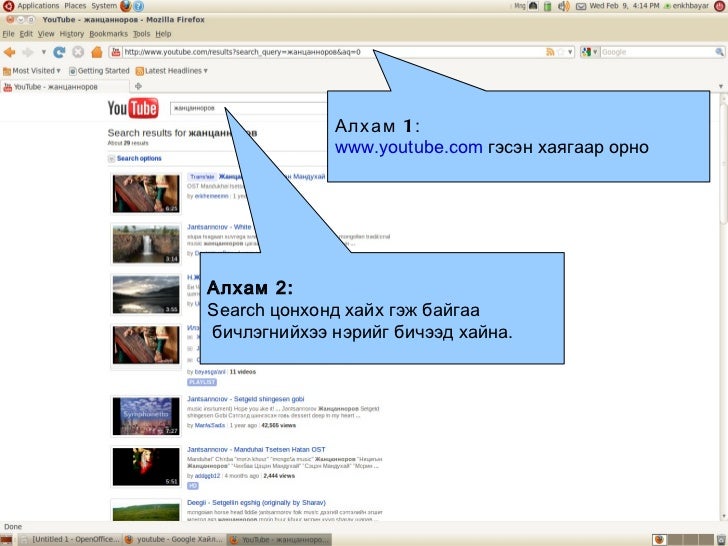Viewport: 728px width, 546px height.
Task: Click the battery indicator icon
Action: [x=547, y=6]
